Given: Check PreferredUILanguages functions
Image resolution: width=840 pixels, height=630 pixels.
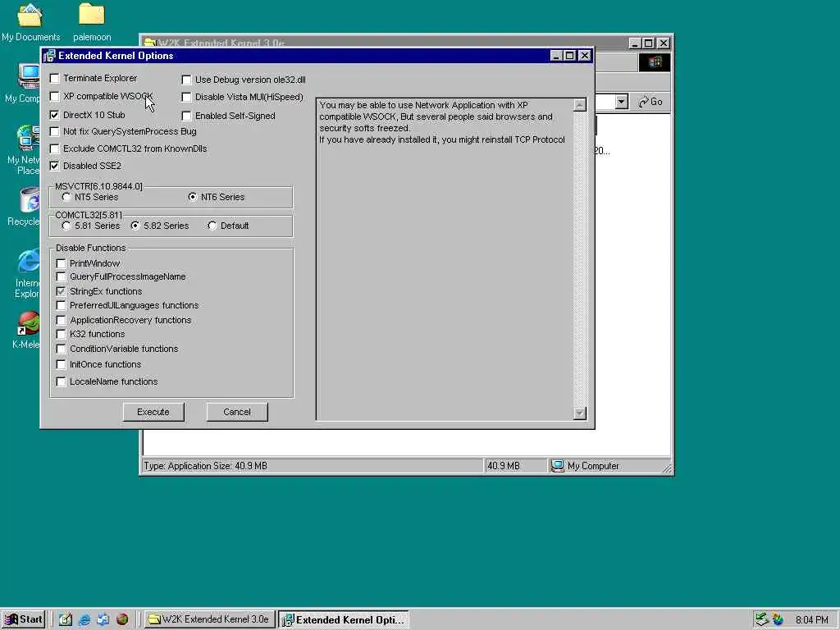Looking at the screenshot, I should [x=61, y=305].
